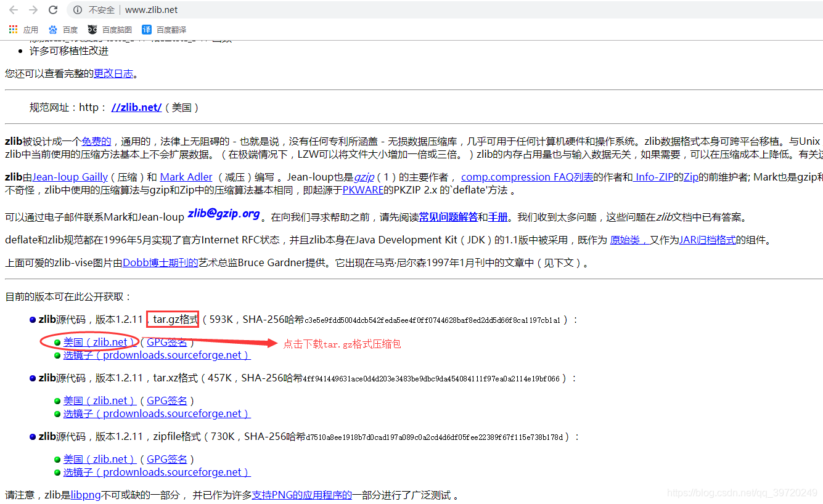Viewport: 823px width, 504px height.
Task: Open the PKWARE link
Action: [x=362, y=190]
